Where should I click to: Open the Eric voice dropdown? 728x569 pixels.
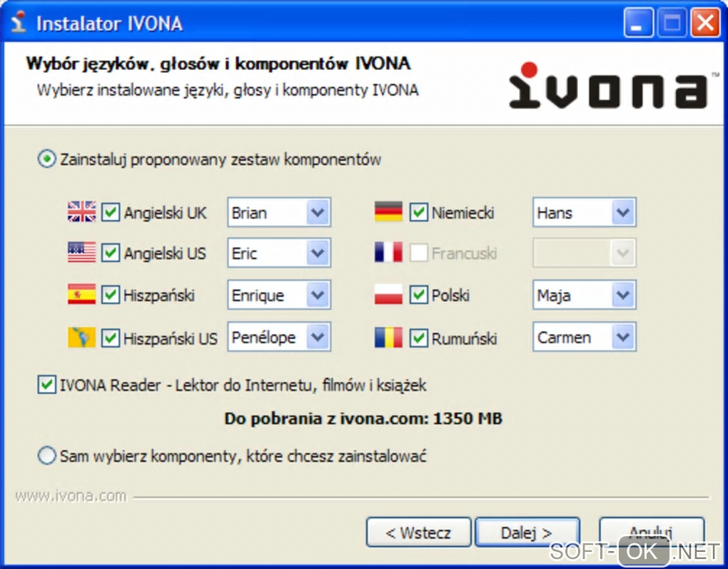[279, 253]
